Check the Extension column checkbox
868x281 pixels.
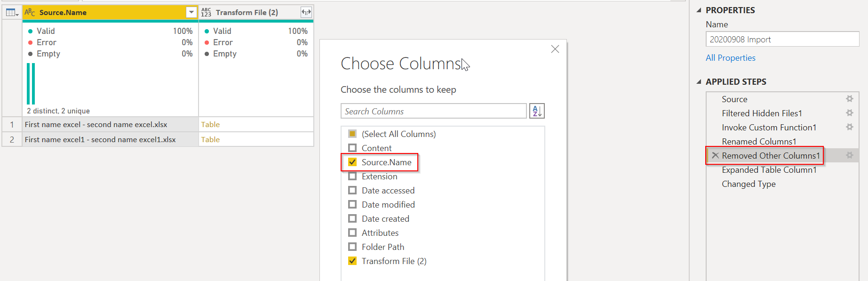[352, 176]
